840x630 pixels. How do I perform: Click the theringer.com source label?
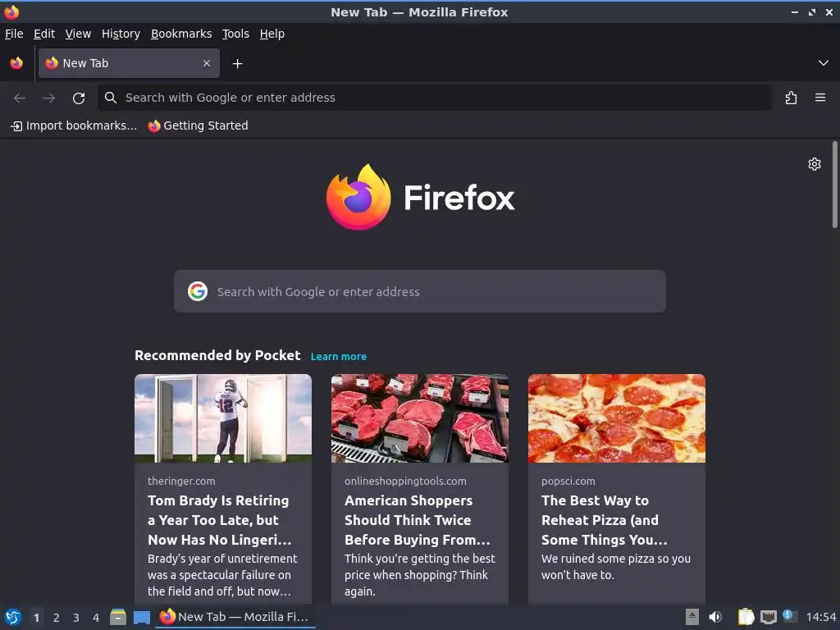[181, 481]
